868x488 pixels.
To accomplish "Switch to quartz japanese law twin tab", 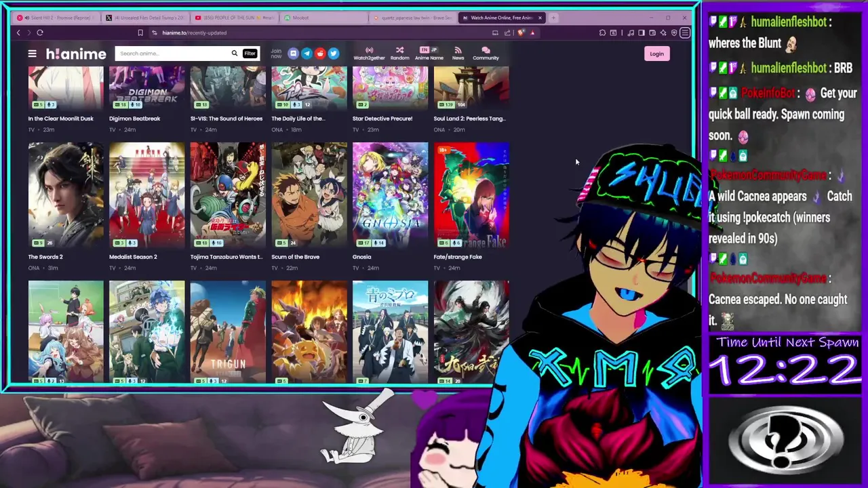I will 412,18.
